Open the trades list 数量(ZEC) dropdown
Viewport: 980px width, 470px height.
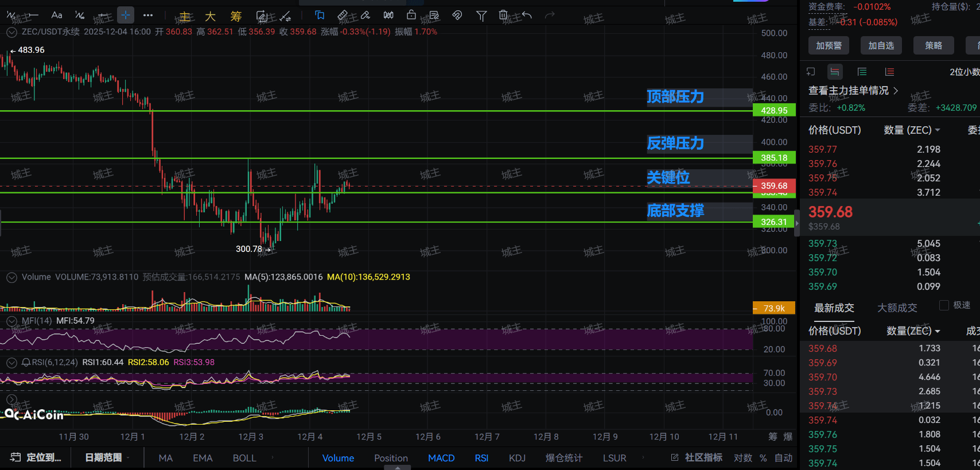coord(913,331)
